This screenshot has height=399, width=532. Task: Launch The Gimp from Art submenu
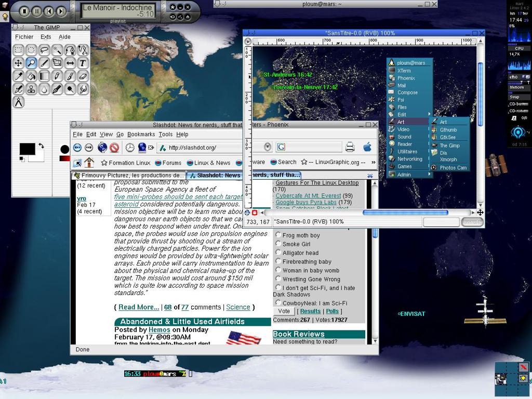[x=449, y=145]
